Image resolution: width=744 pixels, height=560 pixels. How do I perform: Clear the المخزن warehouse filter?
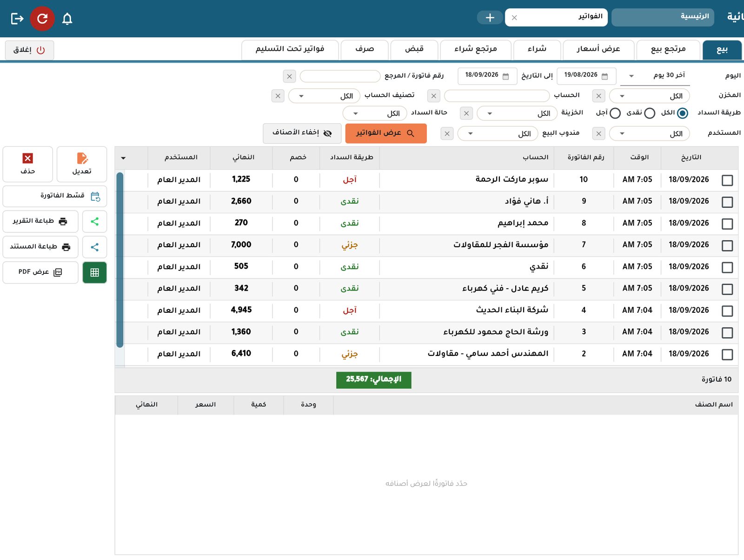(x=599, y=96)
